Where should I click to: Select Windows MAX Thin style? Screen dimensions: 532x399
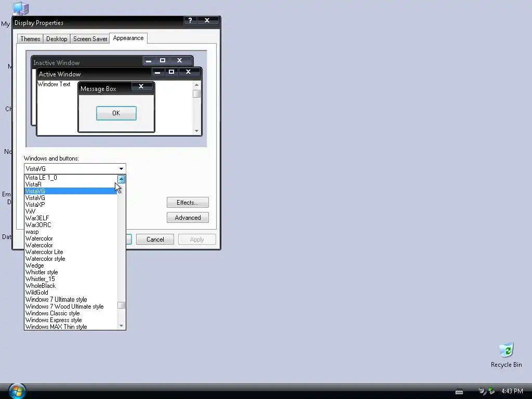click(71, 327)
